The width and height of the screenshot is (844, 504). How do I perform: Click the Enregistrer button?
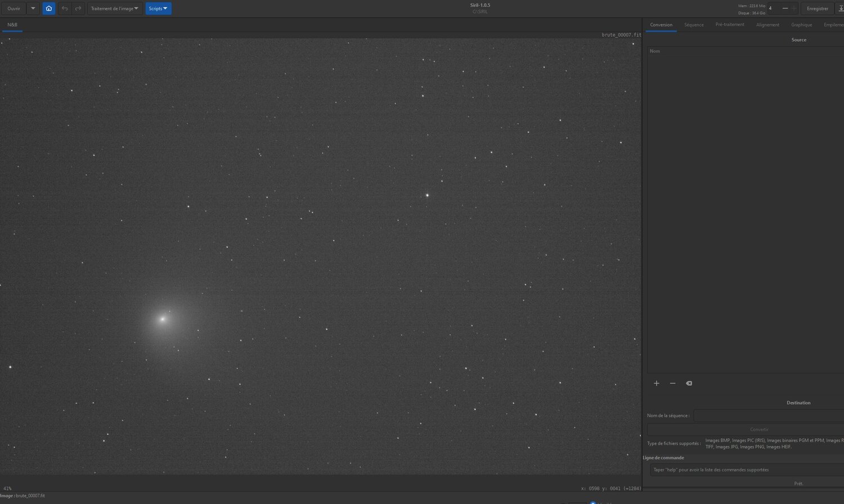(818, 8)
